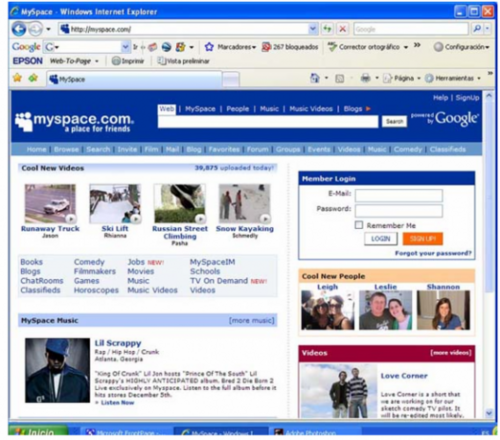Click the MySpace web search input box
The image size is (500, 440).
click(268, 122)
